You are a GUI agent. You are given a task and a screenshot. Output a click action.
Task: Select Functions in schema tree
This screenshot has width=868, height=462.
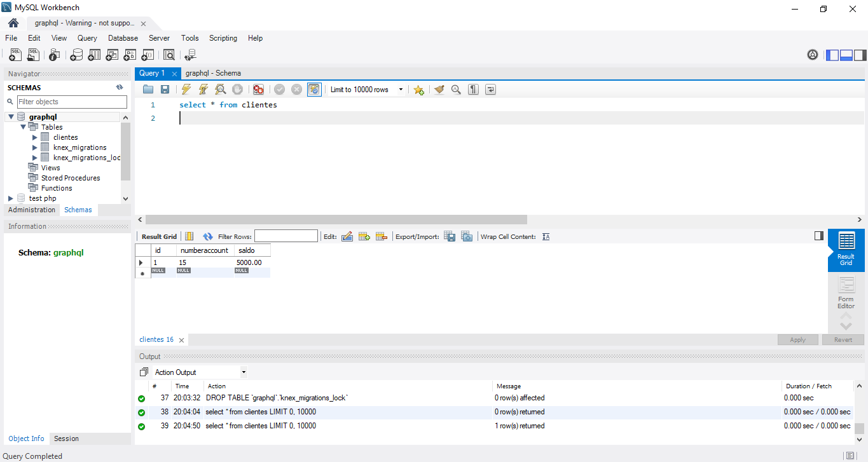[x=57, y=188]
